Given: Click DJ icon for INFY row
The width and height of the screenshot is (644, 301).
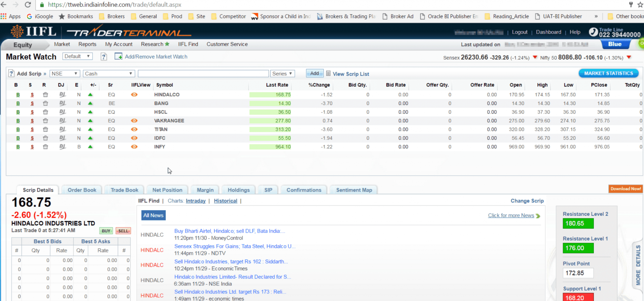Looking at the screenshot, I should click(62, 147).
